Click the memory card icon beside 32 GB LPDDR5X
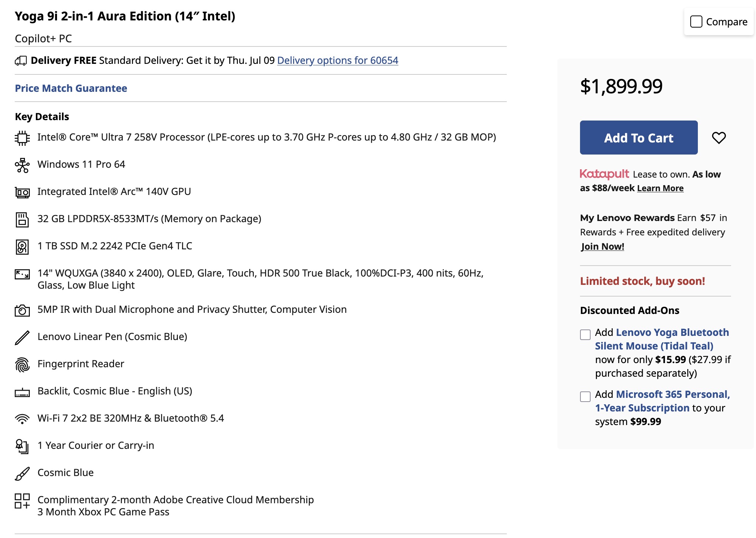Viewport: 756px width, 538px height. pos(22,220)
